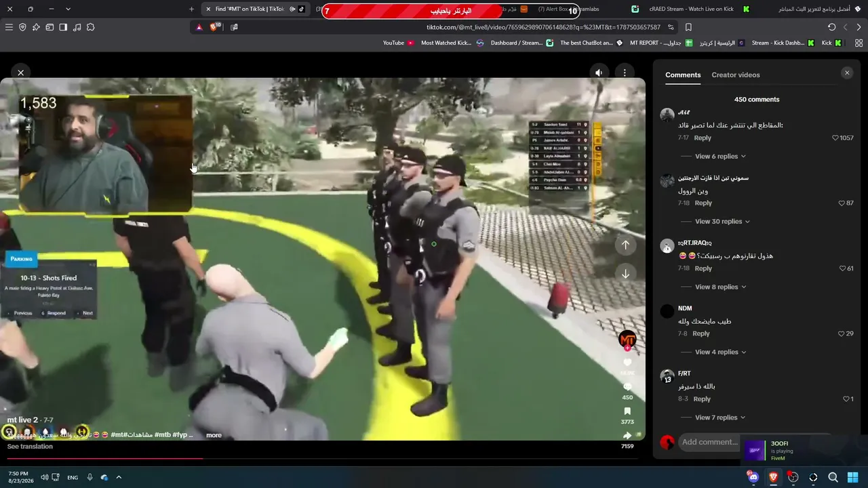The image size is (868, 488).
Task: Open Brave browser taskbar icon
Action: tap(773, 477)
